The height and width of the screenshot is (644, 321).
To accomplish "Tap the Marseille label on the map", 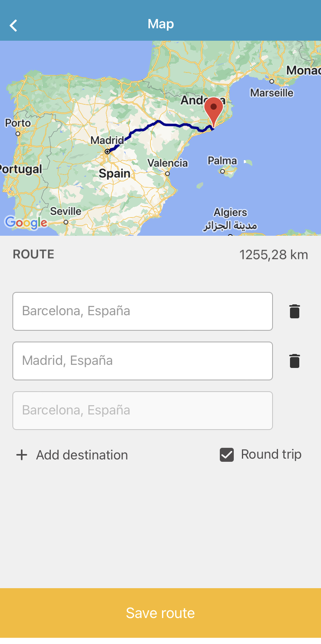I will pyautogui.click(x=272, y=93).
